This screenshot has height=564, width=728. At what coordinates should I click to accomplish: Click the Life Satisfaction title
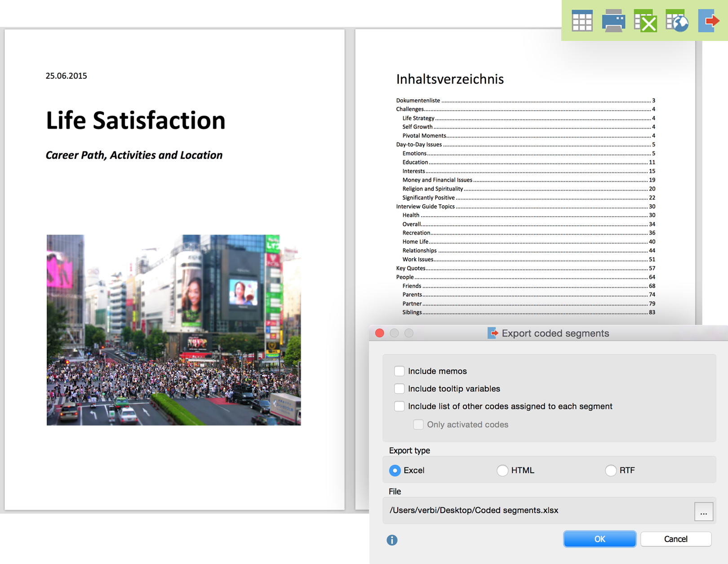(x=136, y=120)
